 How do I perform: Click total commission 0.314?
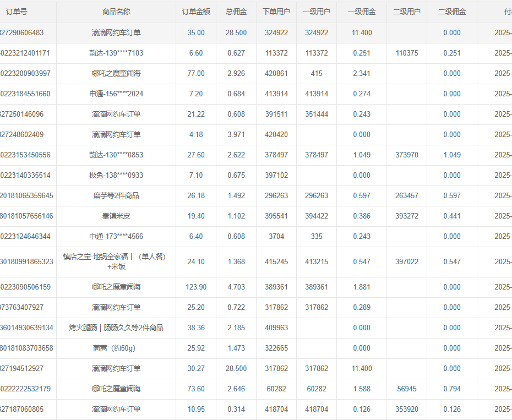(236, 409)
